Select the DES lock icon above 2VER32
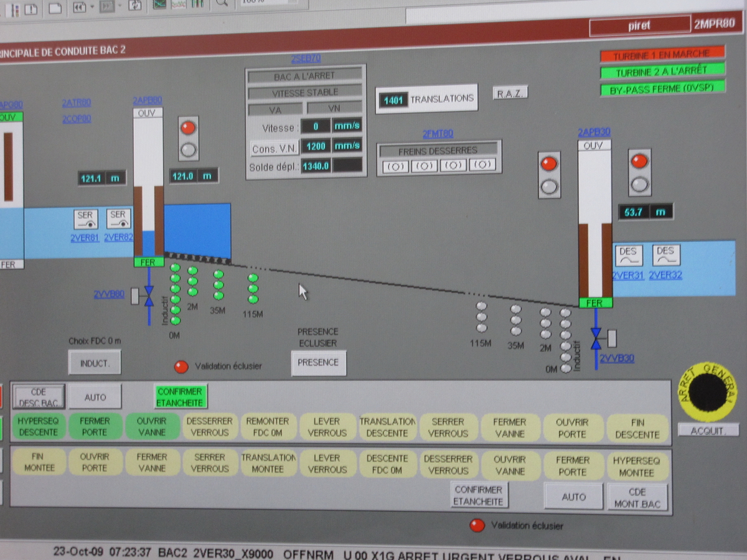 point(666,255)
